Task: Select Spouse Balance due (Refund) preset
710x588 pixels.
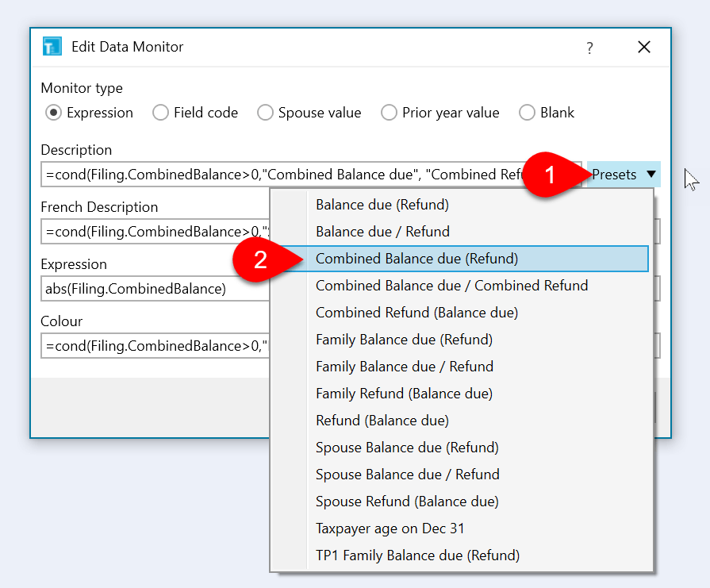Action: (x=462, y=448)
